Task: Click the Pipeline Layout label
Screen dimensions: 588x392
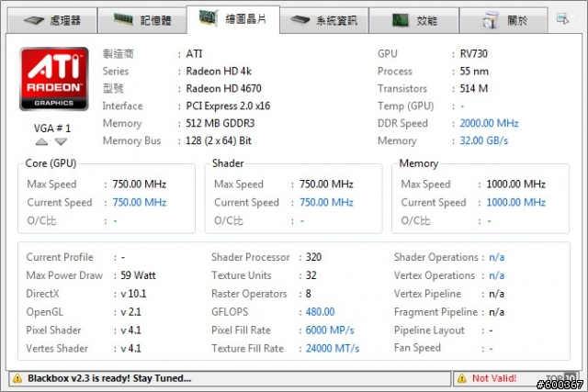Action: click(429, 330)
